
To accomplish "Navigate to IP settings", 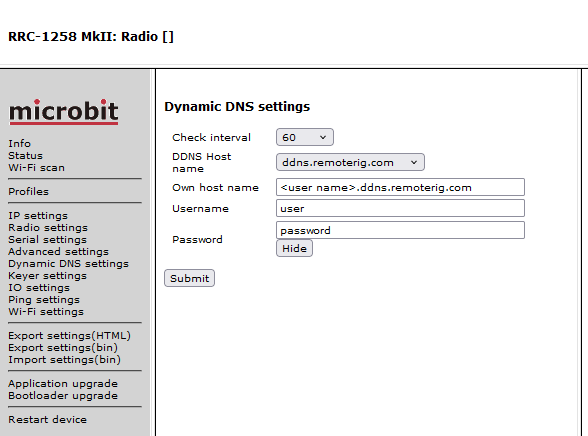I will click(x=38, y=216).
